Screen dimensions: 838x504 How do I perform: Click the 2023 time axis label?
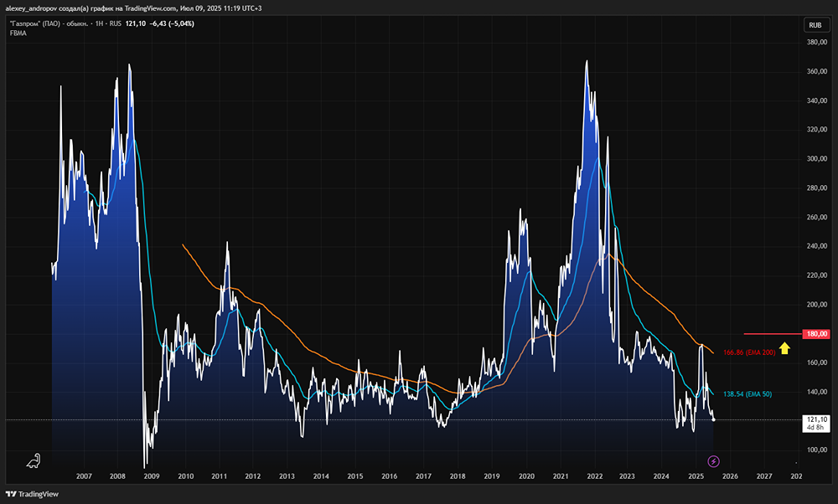(x=627, y=476)
